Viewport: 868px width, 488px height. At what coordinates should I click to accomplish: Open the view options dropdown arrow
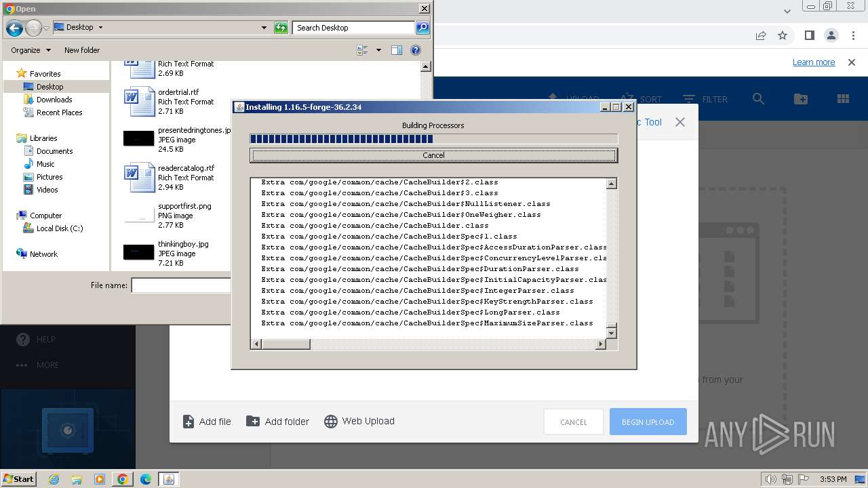coord(378,50)
